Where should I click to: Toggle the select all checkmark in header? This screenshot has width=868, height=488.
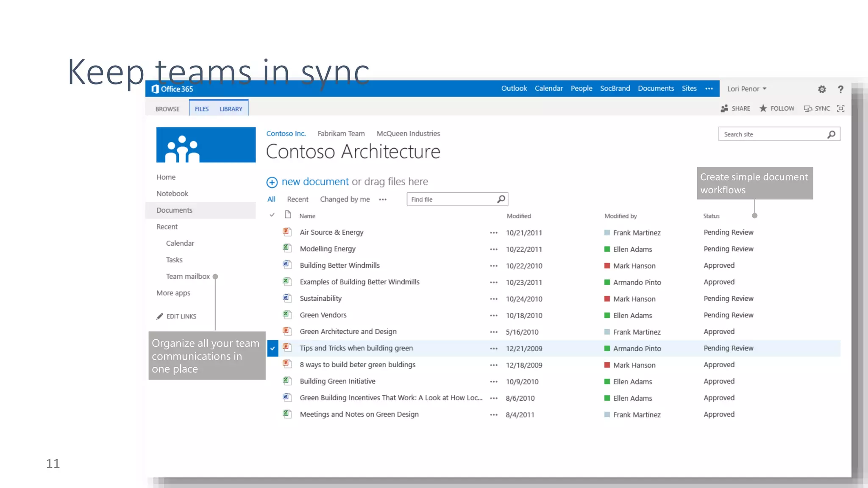click(x=272, y=215)
